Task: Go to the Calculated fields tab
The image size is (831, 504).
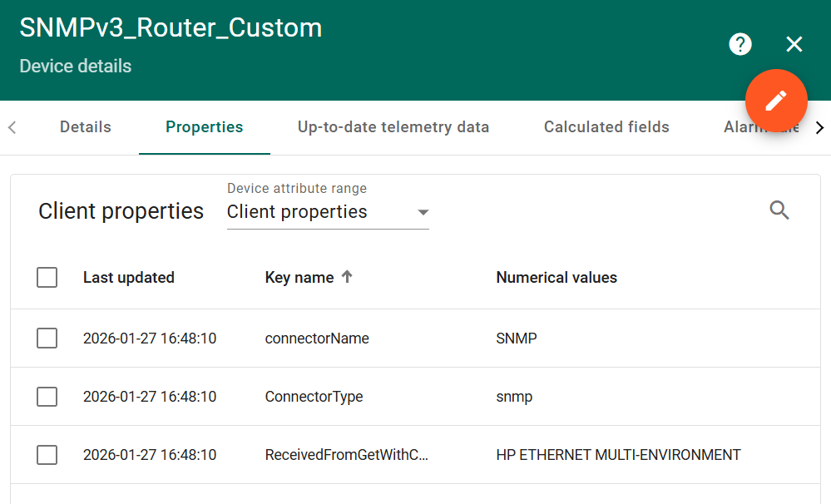Action: 606,127
